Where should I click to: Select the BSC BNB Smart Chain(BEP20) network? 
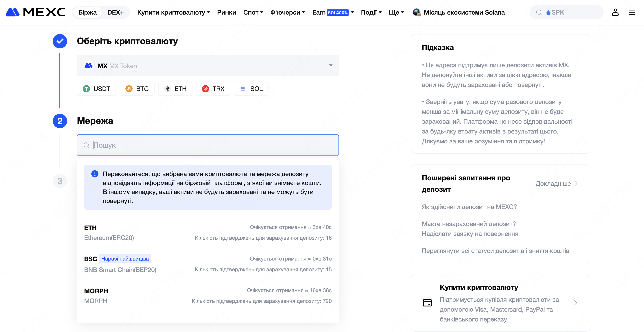tap(208, 264)
